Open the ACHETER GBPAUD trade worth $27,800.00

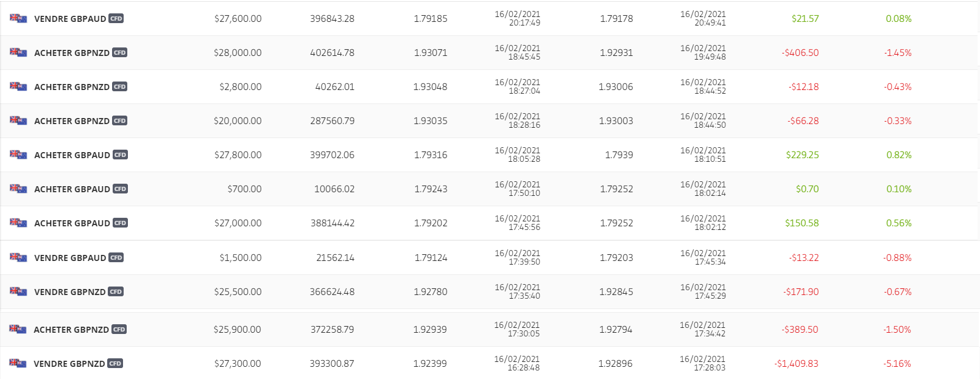point(72,155)
